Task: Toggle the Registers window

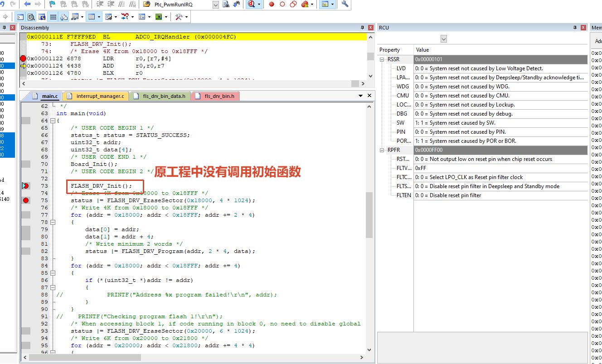Action: (53, 17)
